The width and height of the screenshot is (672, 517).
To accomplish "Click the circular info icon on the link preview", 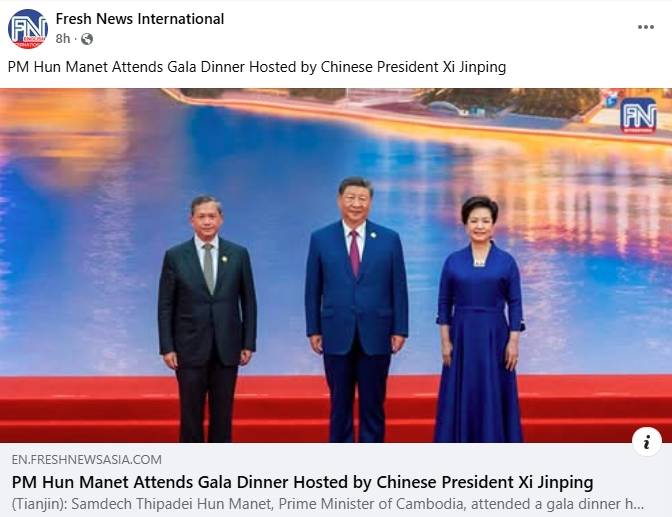I will point(647,442).
